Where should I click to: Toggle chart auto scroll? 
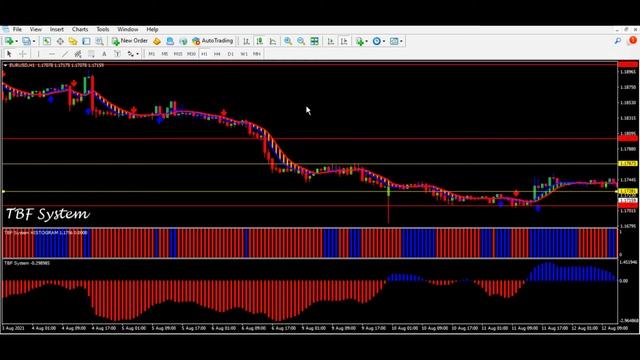click(331, 41)
